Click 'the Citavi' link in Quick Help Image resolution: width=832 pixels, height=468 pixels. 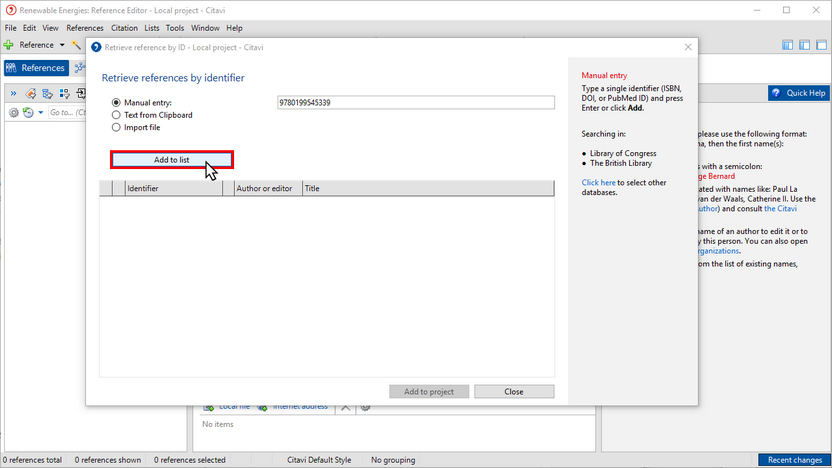click(x=780, y=209)
